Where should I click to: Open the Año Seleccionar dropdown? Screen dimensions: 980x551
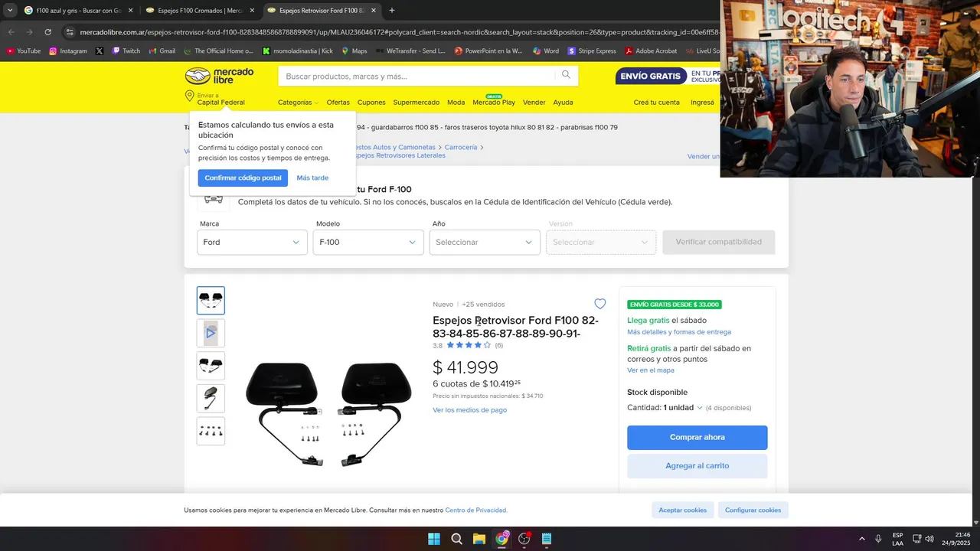pyautogui.click(x=485, y=242)
